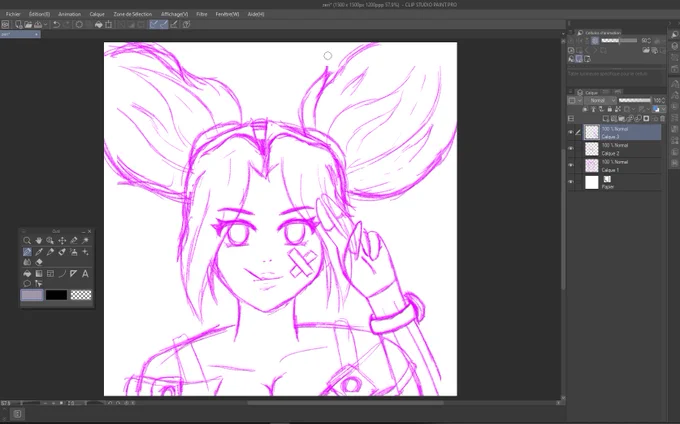Screen dimensions: 680x424
Task: Select the transparent color swatch
Action: pos(81,295)
